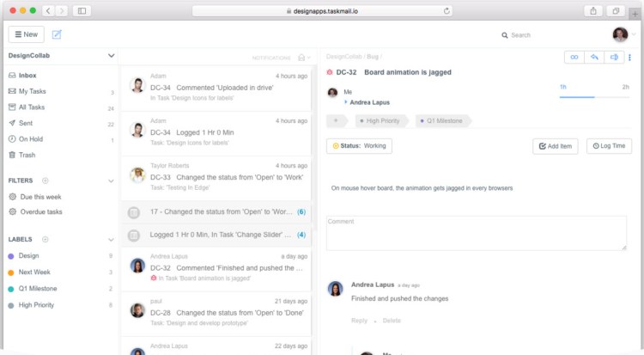Expand the Andrea Lapus assignee arrow

point(346,101)
